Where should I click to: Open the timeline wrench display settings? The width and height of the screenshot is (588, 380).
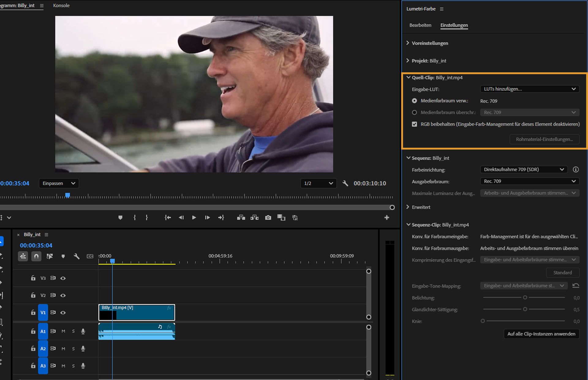77,256
